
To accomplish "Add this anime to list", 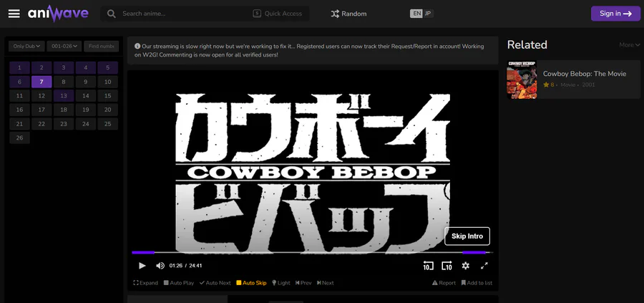I will [x=477, y=283].
